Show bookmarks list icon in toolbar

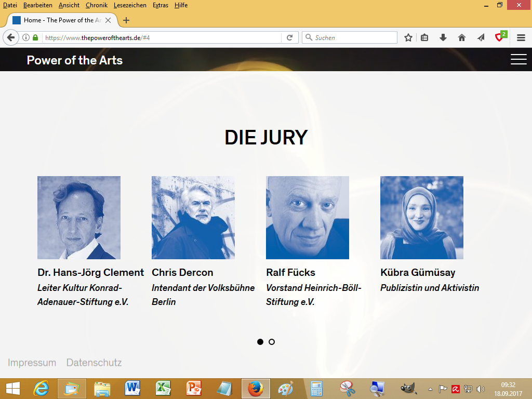point(424,37)
